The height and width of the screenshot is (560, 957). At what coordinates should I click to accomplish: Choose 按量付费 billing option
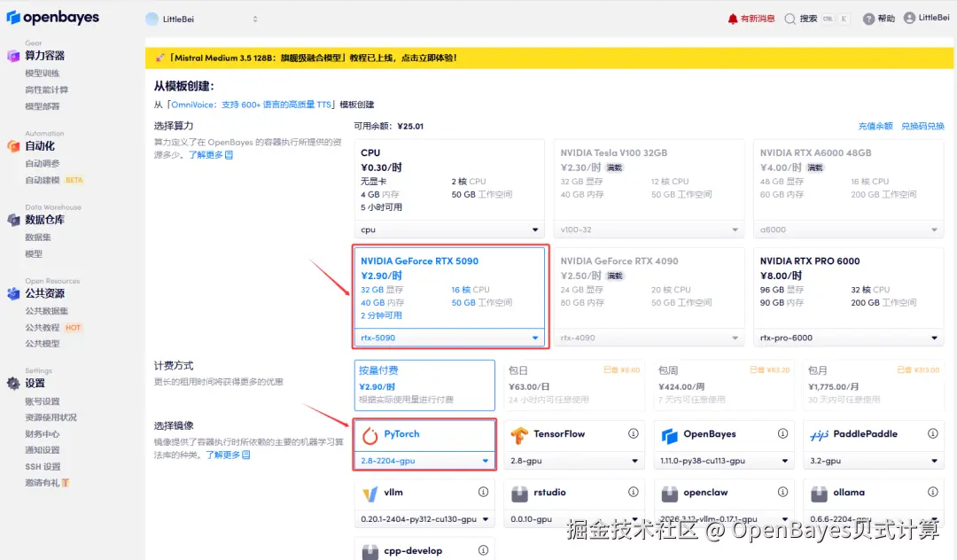pyautogui.click(x=424, y=385)
